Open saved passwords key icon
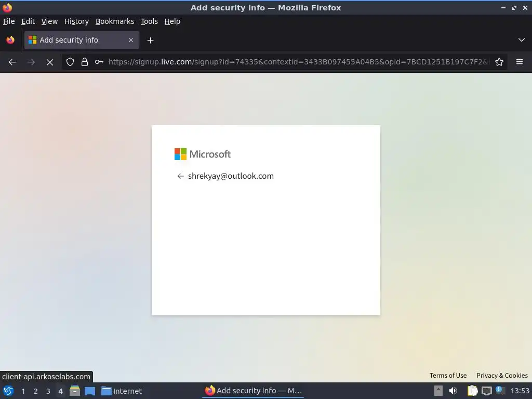Viewport: 532px width, 399px height. 99,62
